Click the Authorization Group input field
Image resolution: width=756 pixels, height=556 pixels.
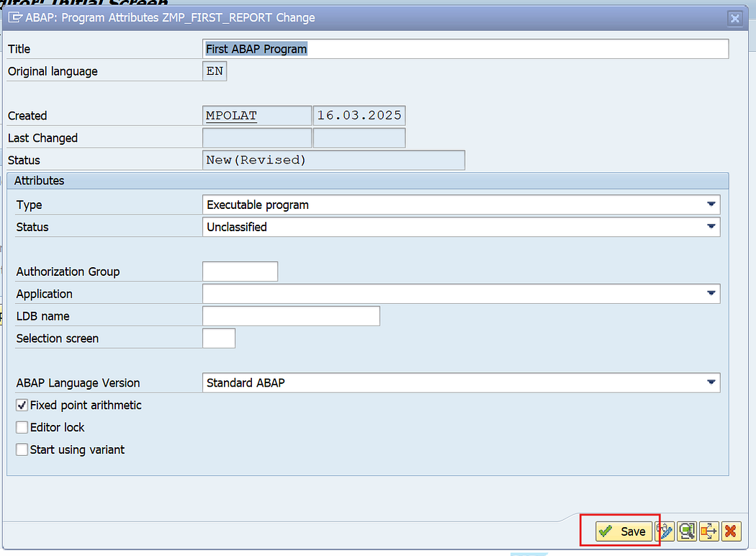pos(240,271)
